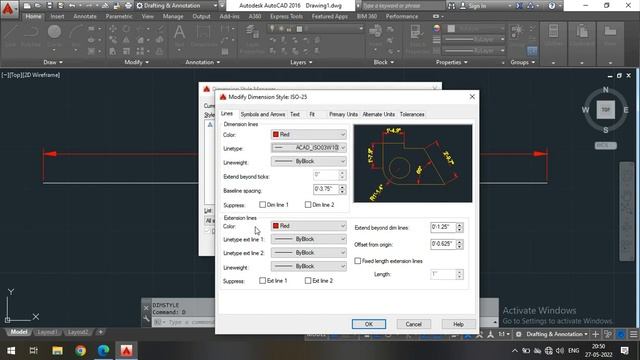This screenshot has width=640, height=360.
Task: Switch to the Fit tab
Action: 312,114
